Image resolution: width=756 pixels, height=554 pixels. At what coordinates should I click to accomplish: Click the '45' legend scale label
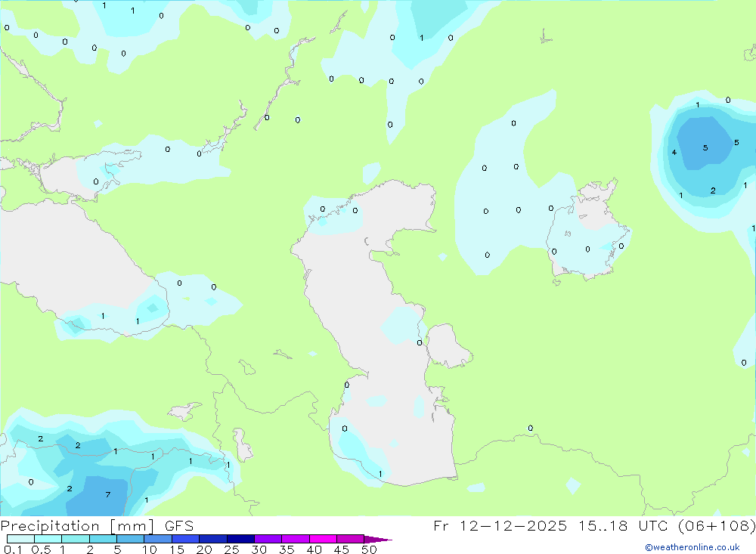342,549
